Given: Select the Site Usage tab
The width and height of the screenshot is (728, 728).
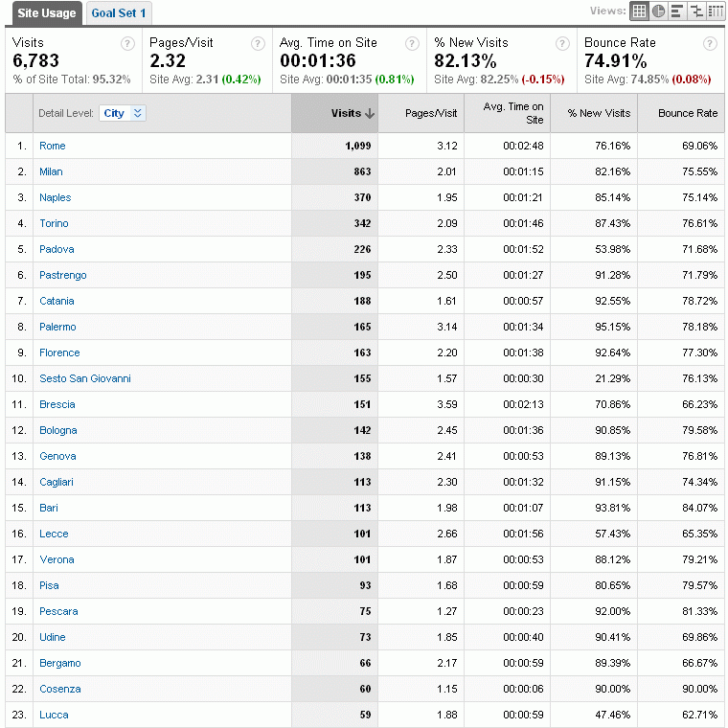Looking at the screenshot, I should pos(46,13).
